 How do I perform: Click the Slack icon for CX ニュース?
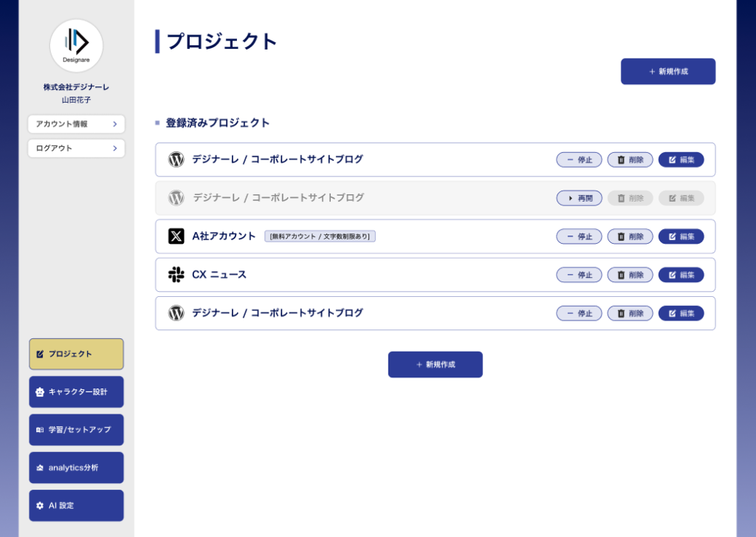[x=176, y=275]
